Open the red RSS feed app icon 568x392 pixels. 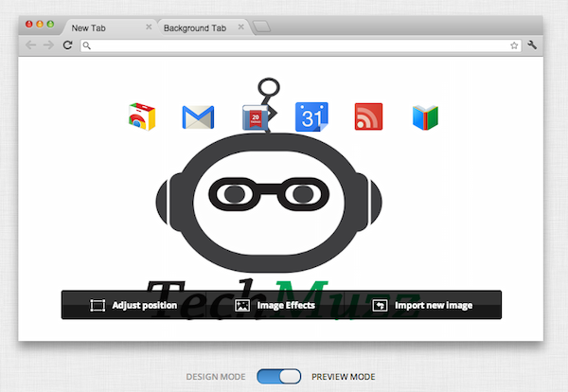tap(368, 116)
